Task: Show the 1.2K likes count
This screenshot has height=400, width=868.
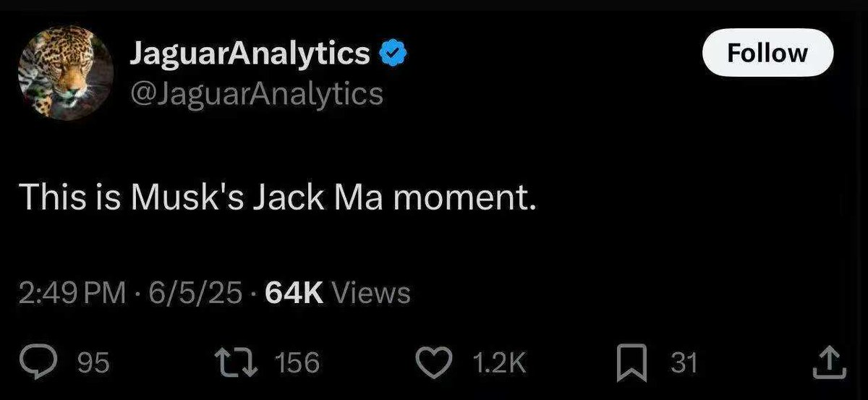Action: tap(499, 362)
